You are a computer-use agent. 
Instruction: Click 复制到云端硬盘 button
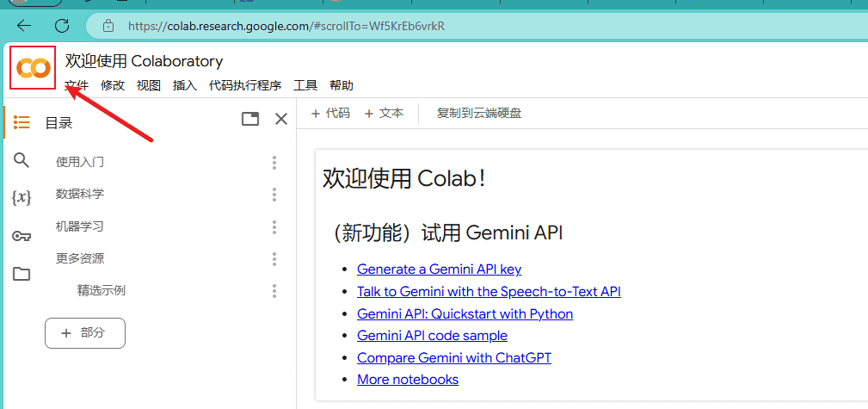pyautogui.click(x=479, y=114)
